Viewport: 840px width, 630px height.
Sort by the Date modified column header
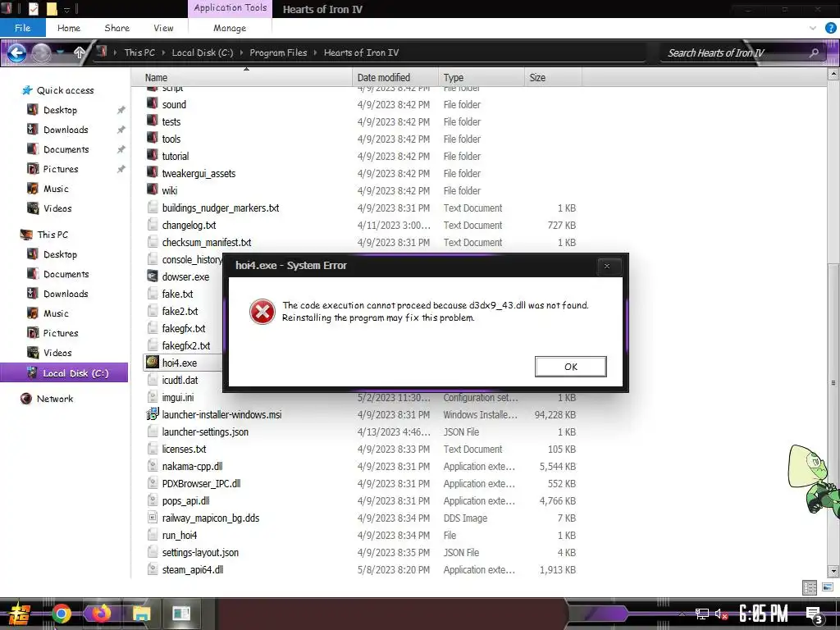395,78
